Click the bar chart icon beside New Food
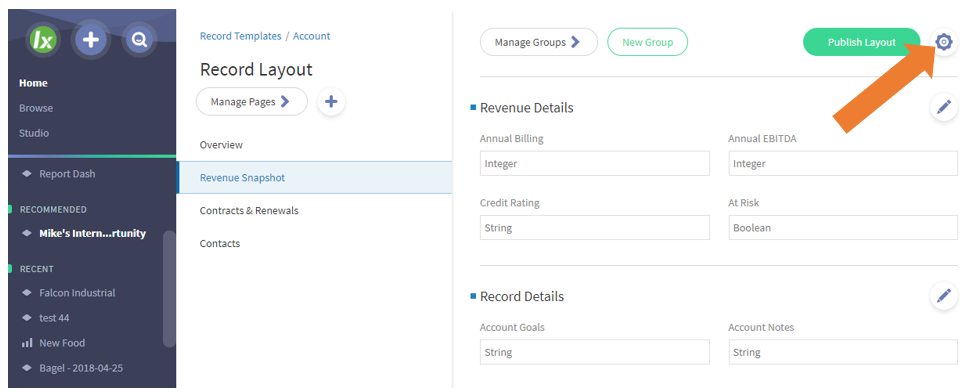Screen dimensions: 967x392 click(x=27, y=343)
